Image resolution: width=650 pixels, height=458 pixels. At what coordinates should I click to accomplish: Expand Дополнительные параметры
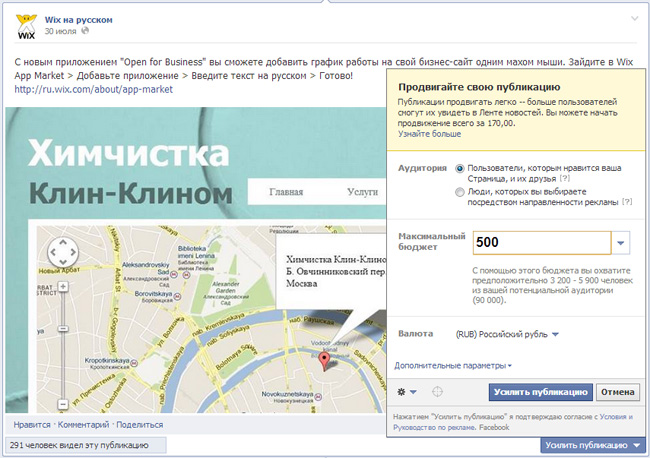[453, 366]
